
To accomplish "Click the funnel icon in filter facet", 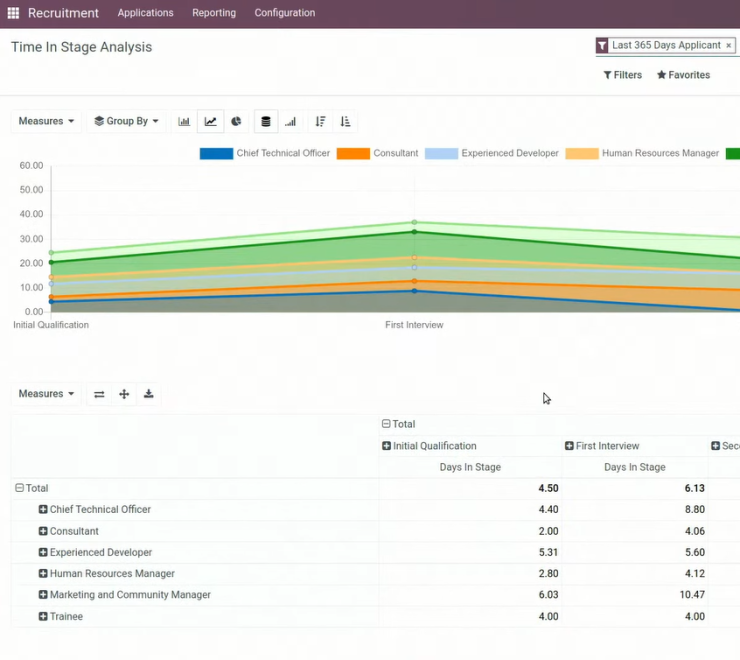I will pyautogui.click(x=602, y=45).
